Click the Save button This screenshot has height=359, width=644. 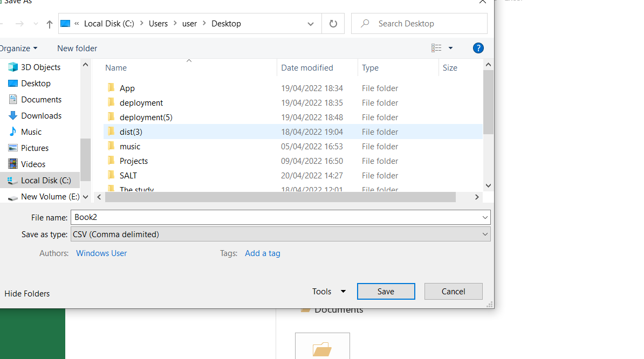(386, 292)
